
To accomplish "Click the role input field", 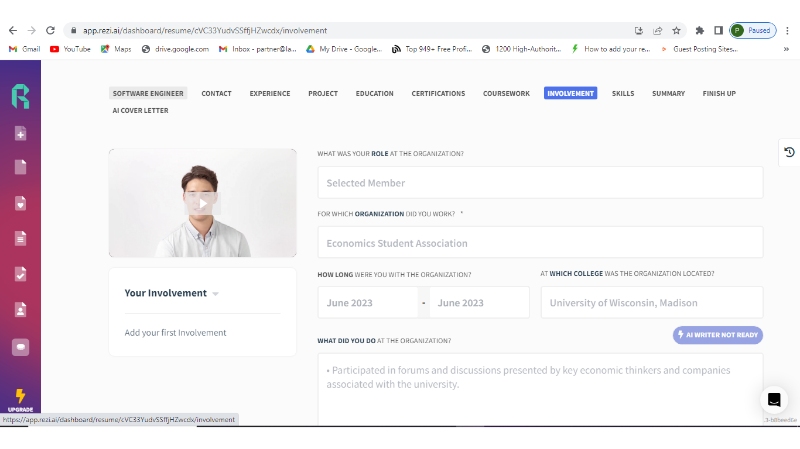I will coord(540,183).
